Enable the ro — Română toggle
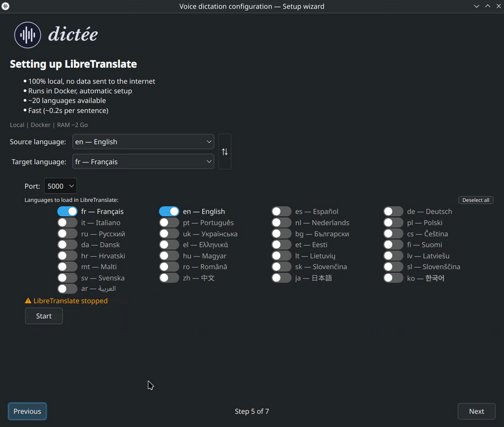 click(x=169, y=267)
